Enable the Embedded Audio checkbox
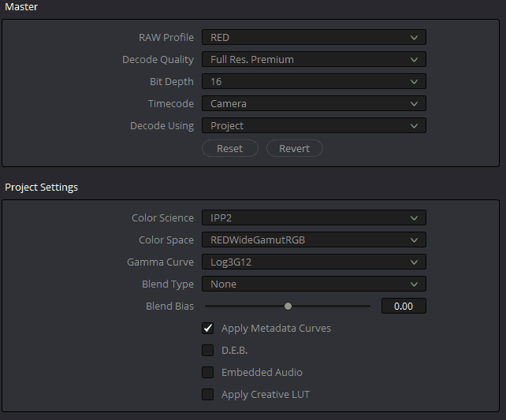Viewport: 506px width, 420px height. (207, 372)
